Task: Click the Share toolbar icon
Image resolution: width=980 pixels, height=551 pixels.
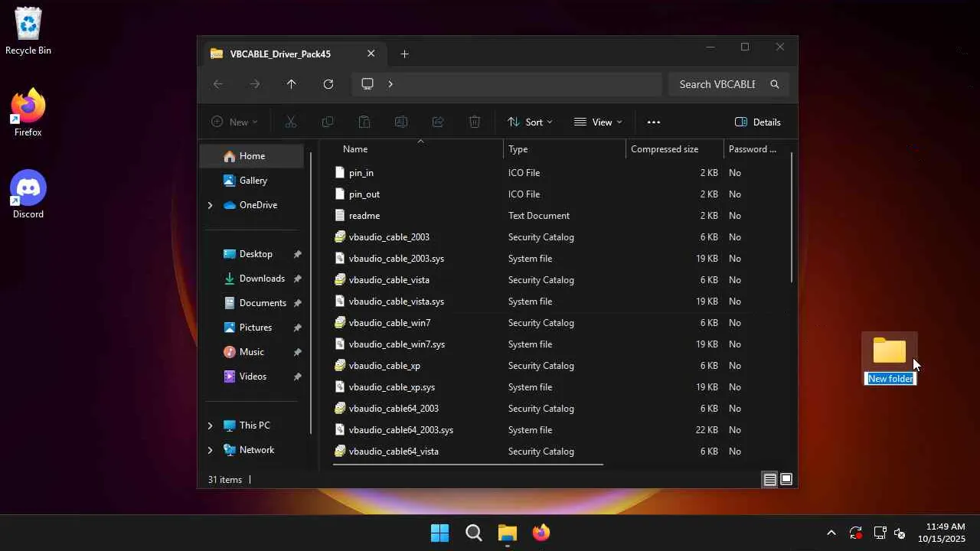Action: [438, 122]
